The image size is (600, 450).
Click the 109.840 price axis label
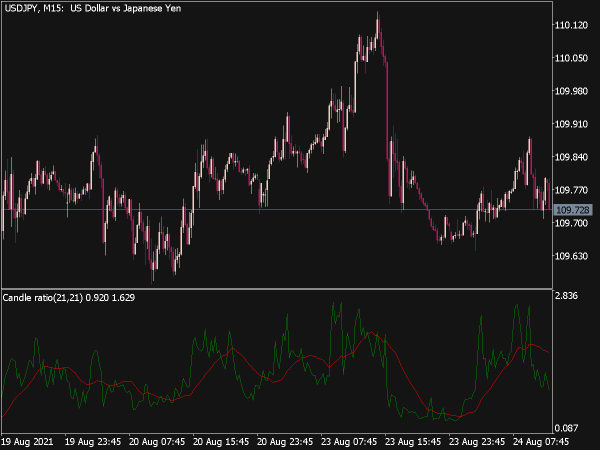tap(571, 157)
